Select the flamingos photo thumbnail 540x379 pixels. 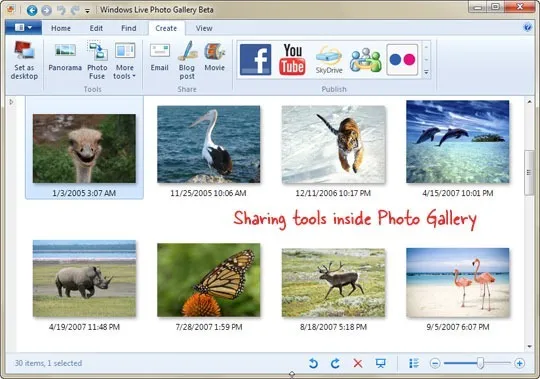[x=457, y=283]
